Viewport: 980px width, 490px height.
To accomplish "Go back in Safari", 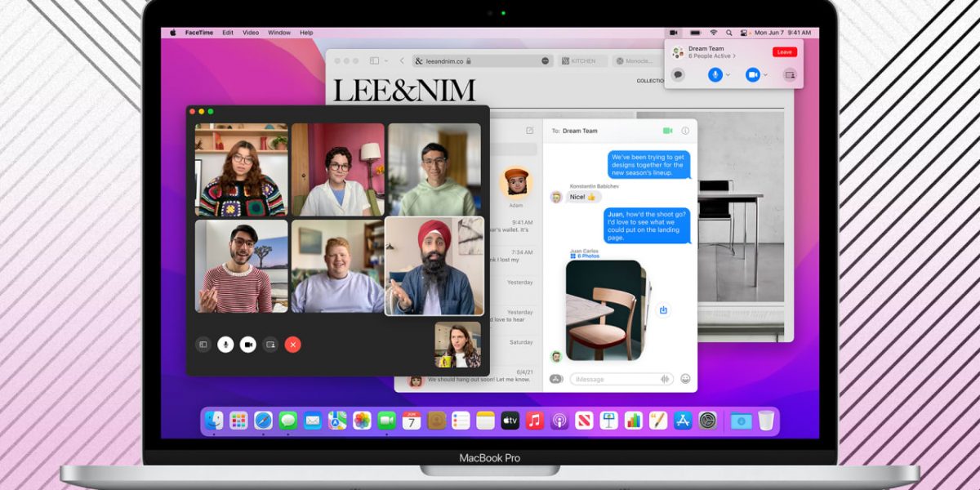I will click(402, 60).
